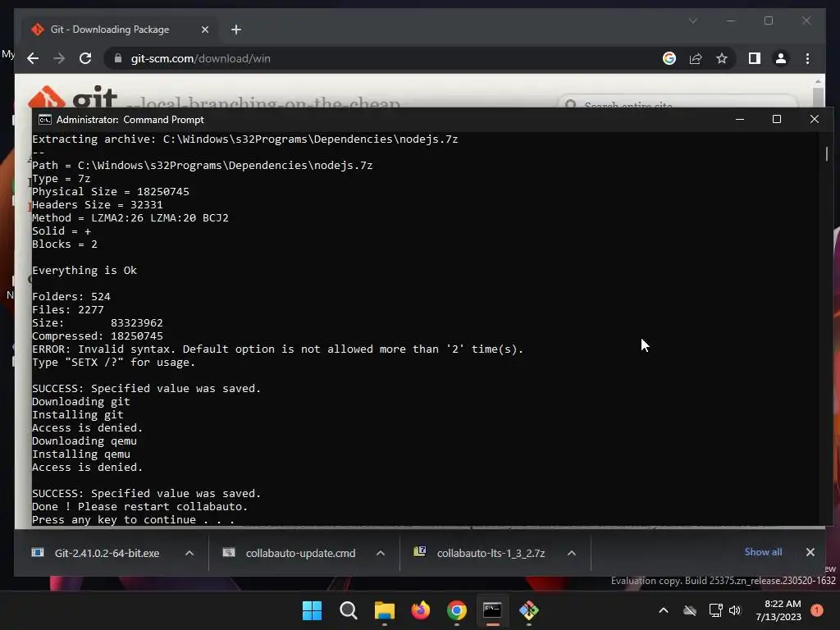The height and width of the screenshot is (630, 840).
Task: Open Chrome side panel
Action: click(x=755, y=58)
